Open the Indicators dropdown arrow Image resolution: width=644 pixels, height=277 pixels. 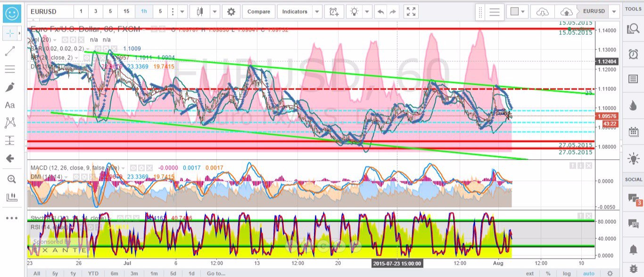(317, 11)
